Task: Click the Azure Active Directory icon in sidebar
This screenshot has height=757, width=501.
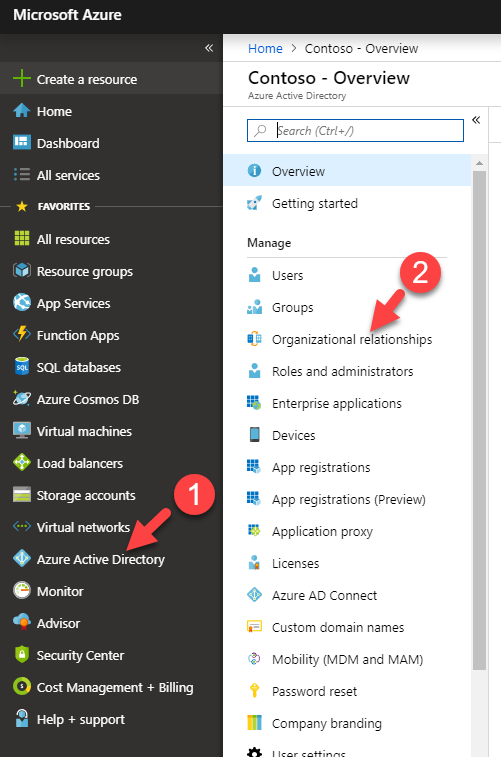Action: (x=22, y=559)
